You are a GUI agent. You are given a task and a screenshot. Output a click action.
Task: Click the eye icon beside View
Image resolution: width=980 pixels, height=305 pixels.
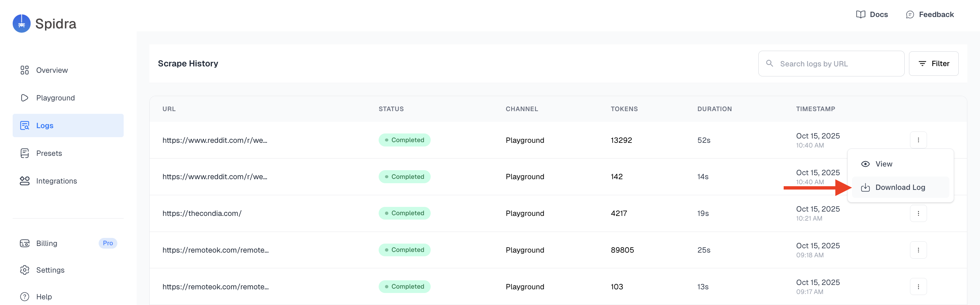coord(865,164)
